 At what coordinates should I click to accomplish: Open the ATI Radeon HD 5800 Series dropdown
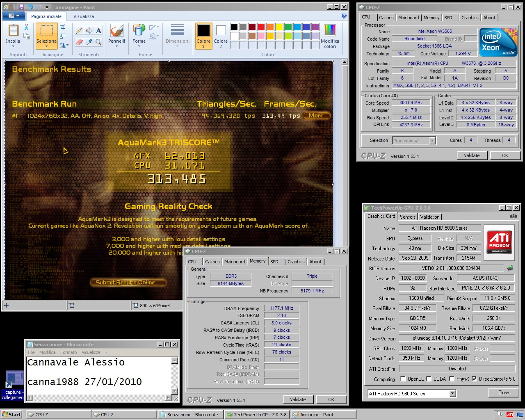453,394
